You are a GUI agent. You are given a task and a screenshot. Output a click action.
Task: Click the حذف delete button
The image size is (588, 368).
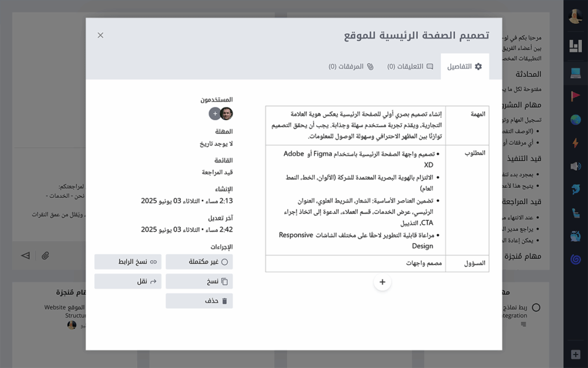click(x=199, y=301)
